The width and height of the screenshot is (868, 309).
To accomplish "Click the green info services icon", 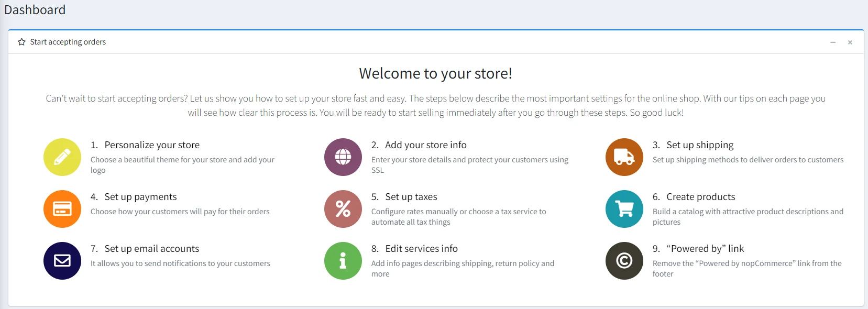I will pyautogui.click(x=343, y=261).
